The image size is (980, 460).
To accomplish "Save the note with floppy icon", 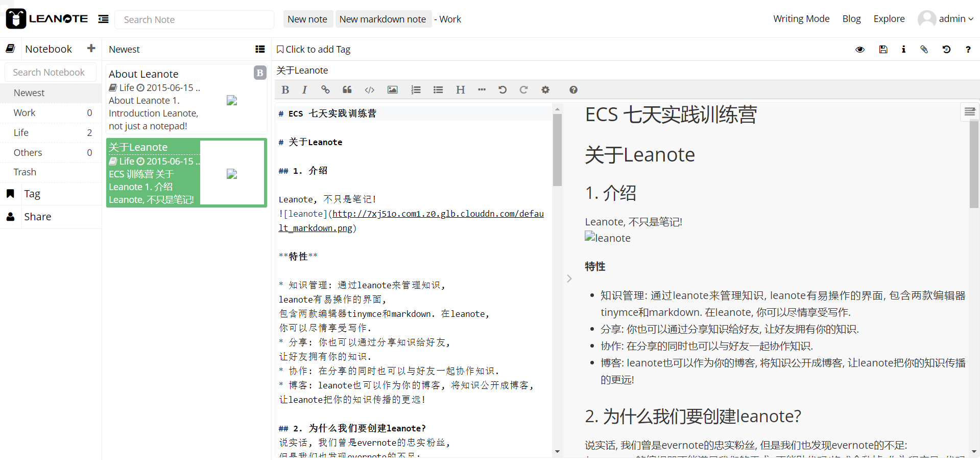I will [x=883, y=50].
